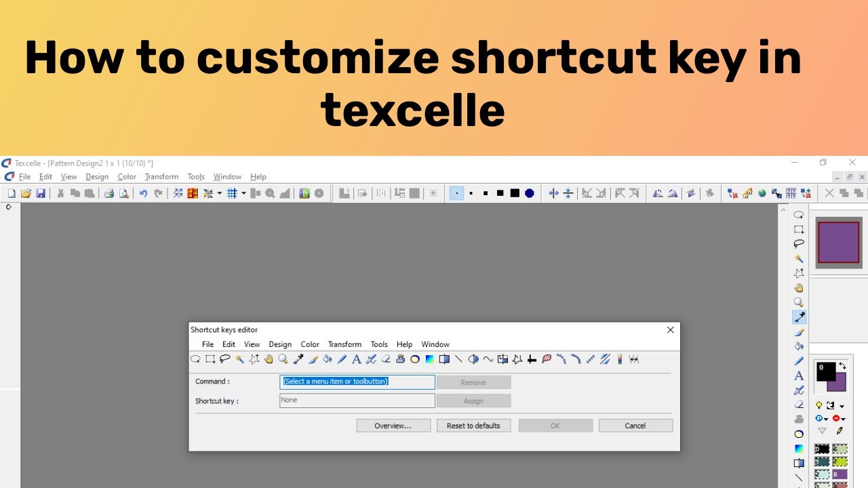Viewport: 868px width, 488px height.
Task: Click the flip horizontal arrows icon
Action: [553, 193]
